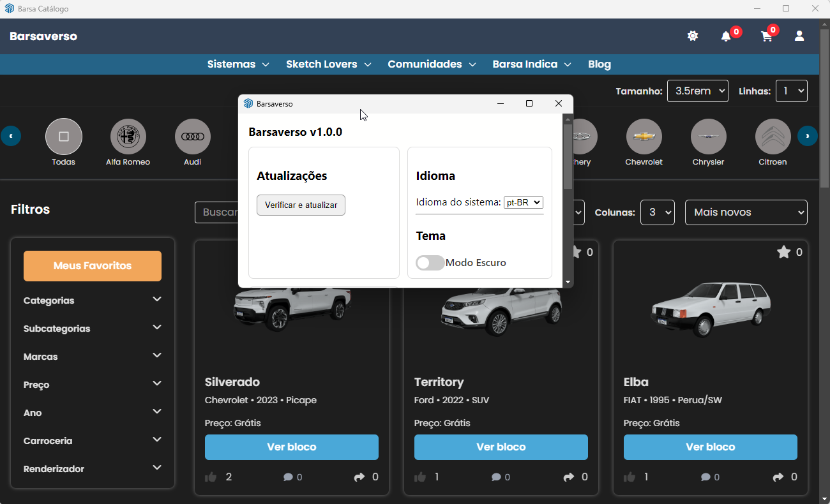Open the settings gear icon
This screenshot has height=504, width=830.
(x=693, y=36)
